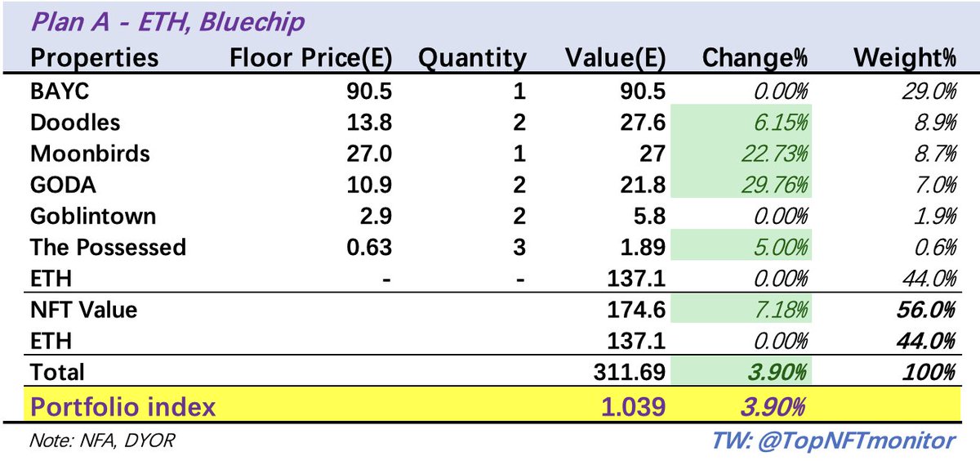Click NFT Value change 7.18%
Image resolution: width=980 pixels, height=461 pixels.
coord(779,310)
